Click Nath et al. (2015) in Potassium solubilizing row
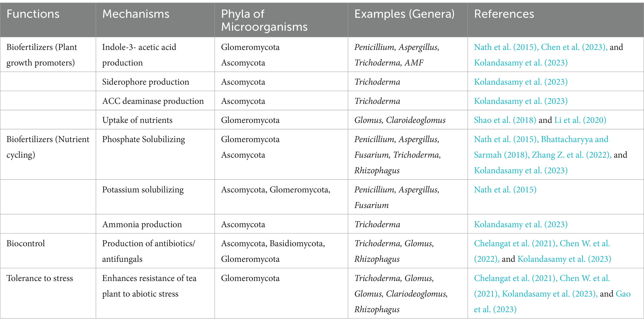 [x=505, y=190]
